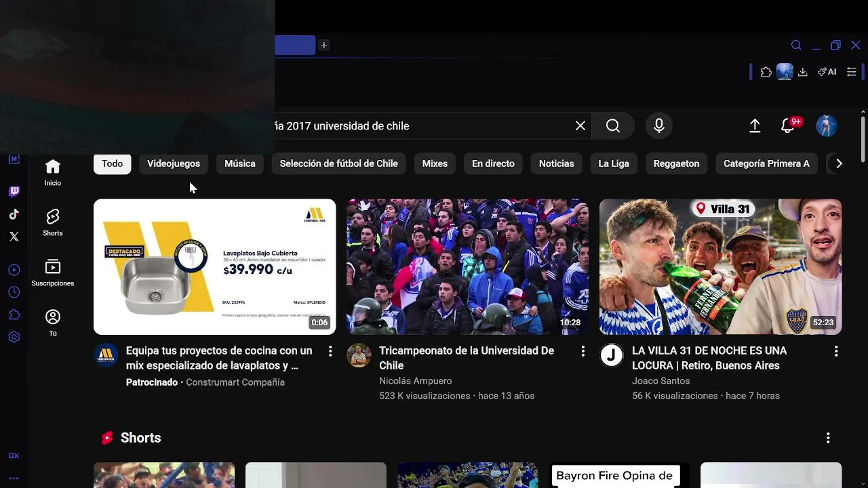Show more filter chips with right arrow
This screenshot has height=488, width=868.
(839, 163)
